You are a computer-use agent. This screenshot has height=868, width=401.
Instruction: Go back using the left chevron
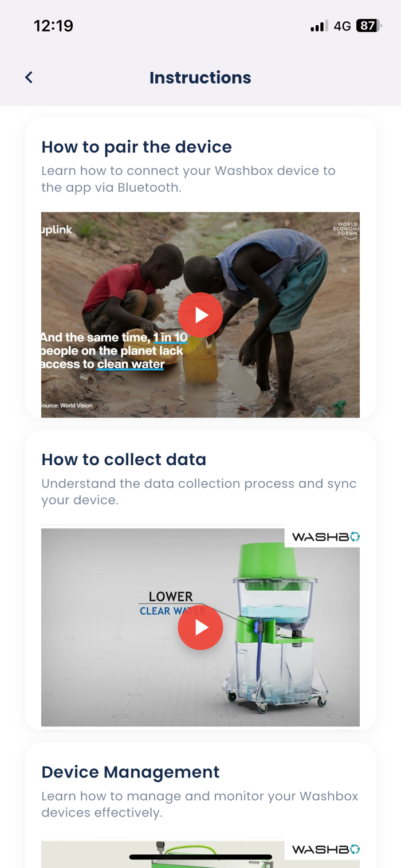(x=29, y=77)
